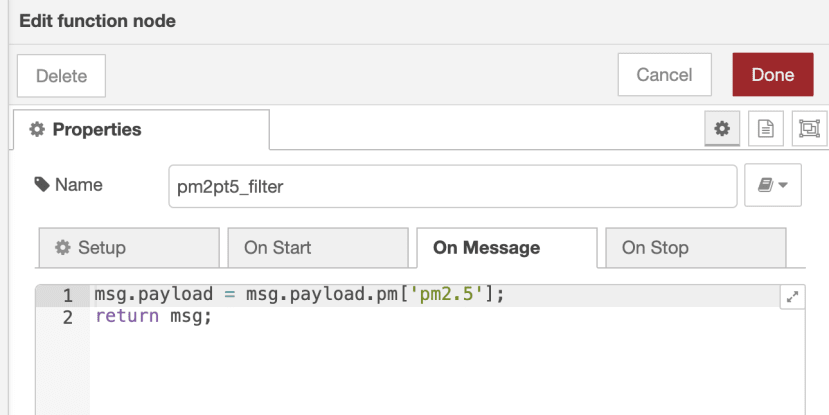The width and height of the screenshot is (829, 415).
Task: Click the Name field containing pm2pt5_filter
Action: click(453, 186)
